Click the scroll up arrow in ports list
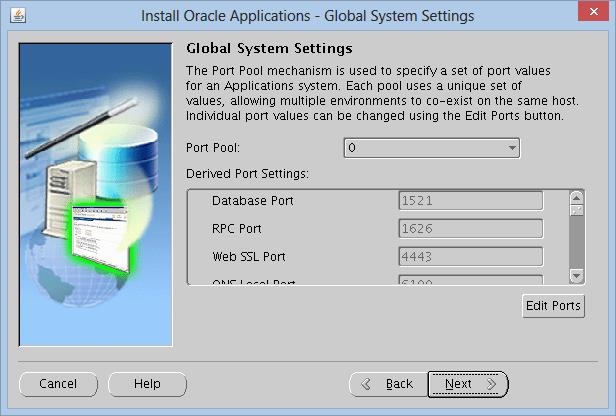616x416 pixels. click(576, 198)
